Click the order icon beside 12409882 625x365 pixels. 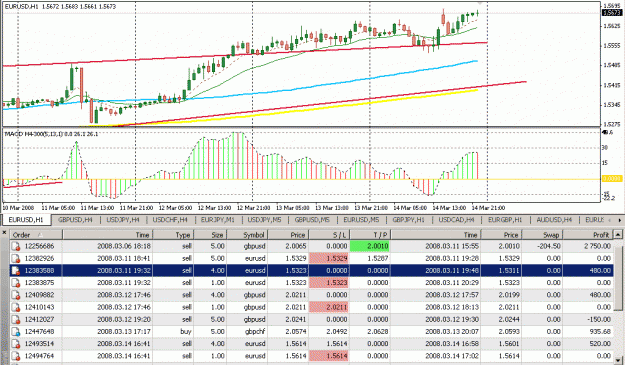coord(16,295)
